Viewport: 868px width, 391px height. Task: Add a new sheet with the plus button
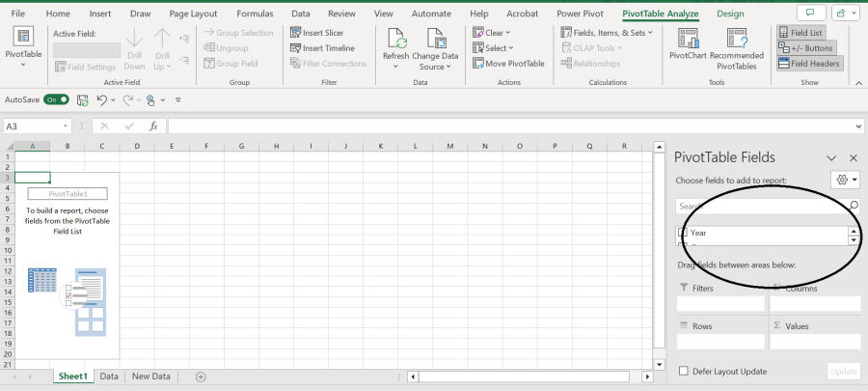point(201,377)
